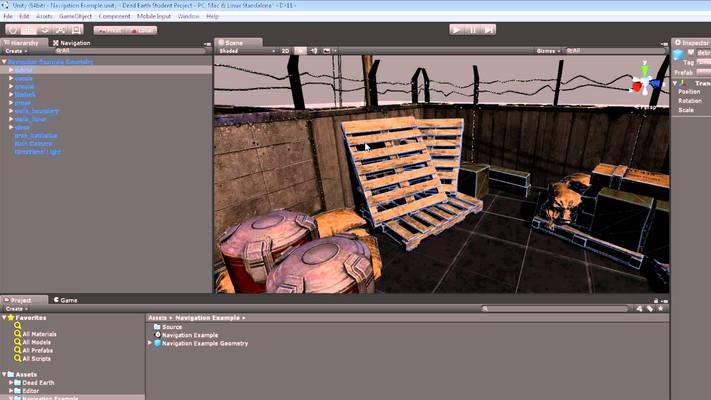Switch to the Project tab

click(24, 300)
